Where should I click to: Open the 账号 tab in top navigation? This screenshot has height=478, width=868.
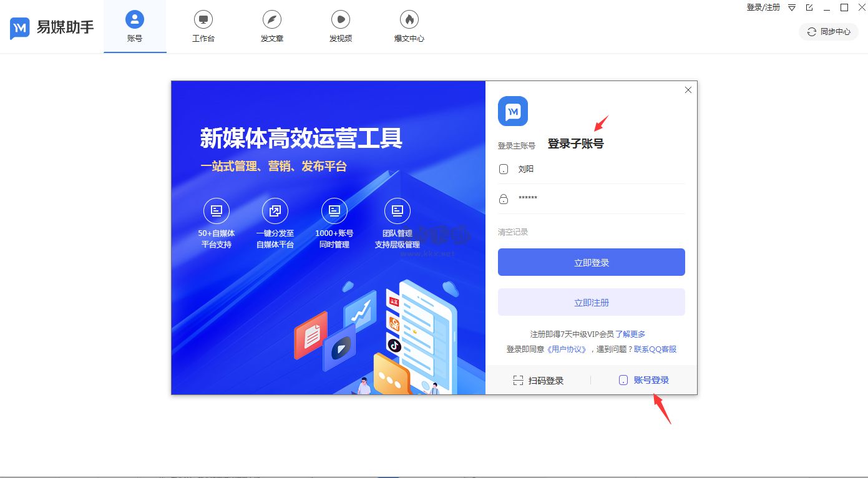click(x=135, y=26)
